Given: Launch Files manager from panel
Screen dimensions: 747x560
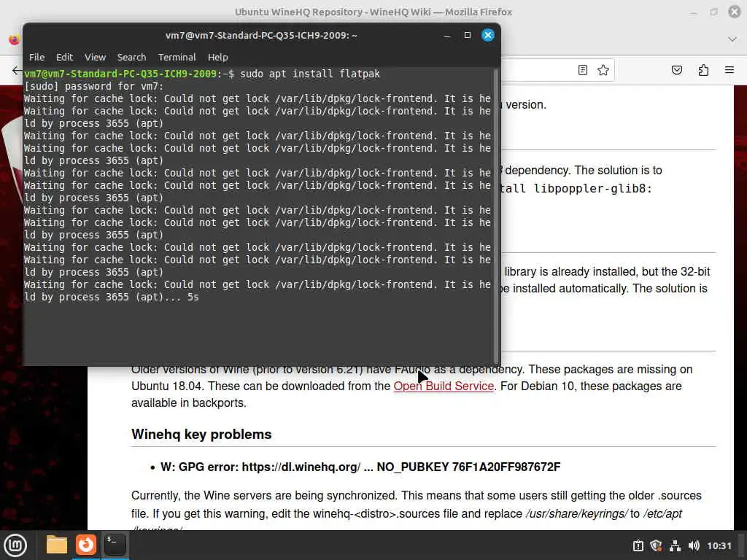Looking at the screenshot, I should [x=57, y=545].
